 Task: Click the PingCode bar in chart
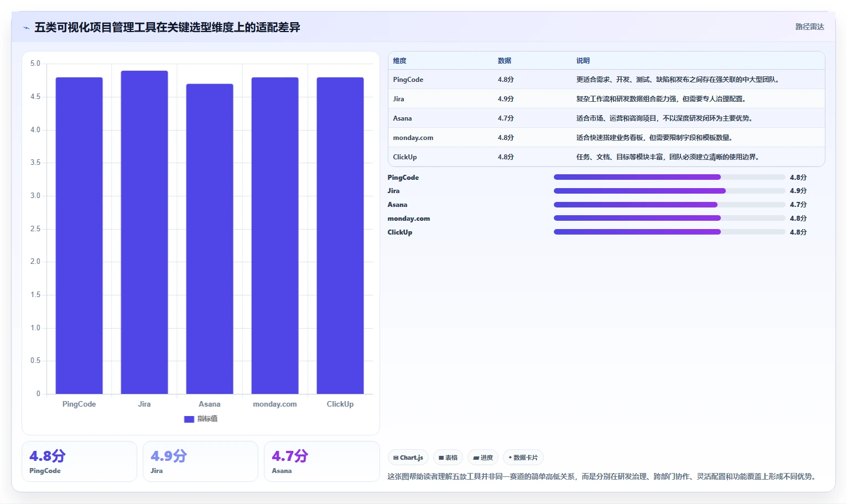tap(79, 236)
